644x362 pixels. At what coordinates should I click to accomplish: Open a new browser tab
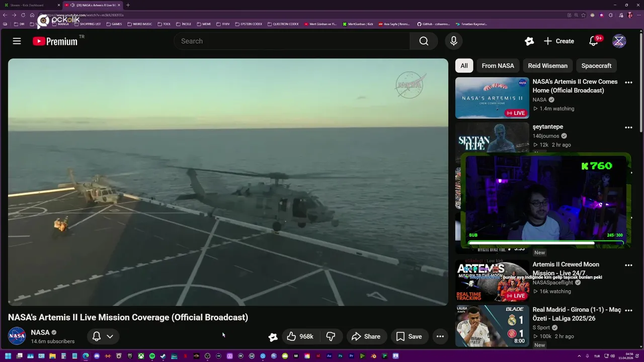pos(128,5)
